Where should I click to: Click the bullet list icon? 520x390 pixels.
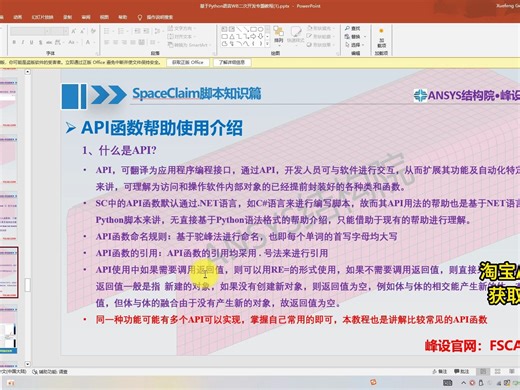pos(108,31)
